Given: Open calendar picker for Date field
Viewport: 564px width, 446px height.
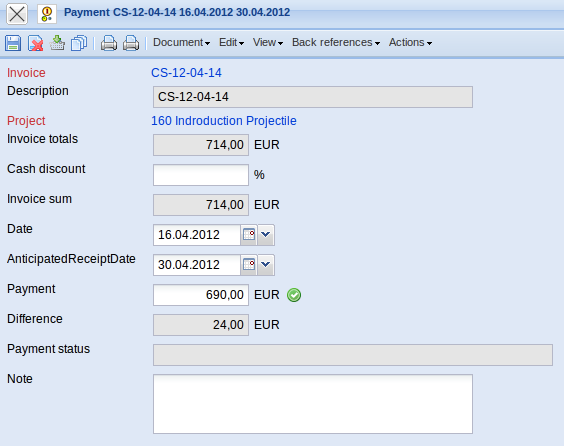Looking at the screenshot, I should [249, 235].
